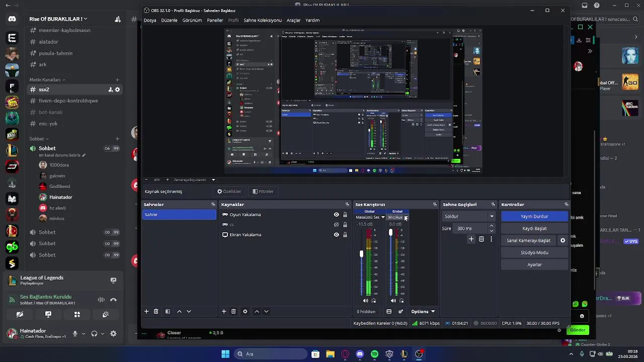
Task: Delete the selected scene in Sahneler panel
Action: coord(156,311)
